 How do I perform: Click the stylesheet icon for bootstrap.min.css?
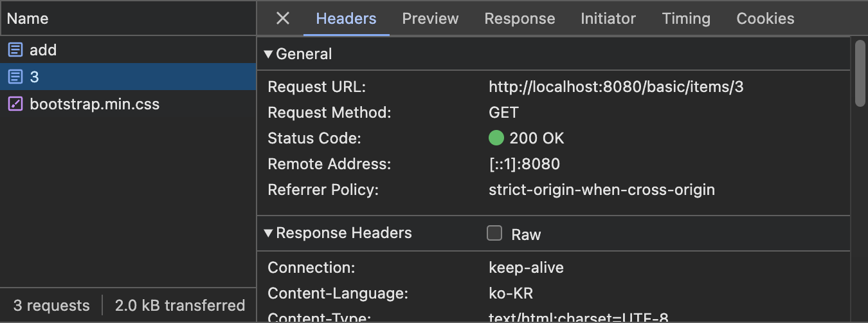(x=15, y=104)
